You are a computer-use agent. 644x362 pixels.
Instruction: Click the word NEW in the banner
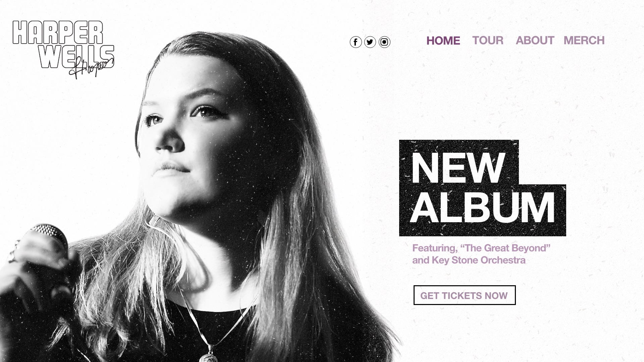click(x=458, y=168)
